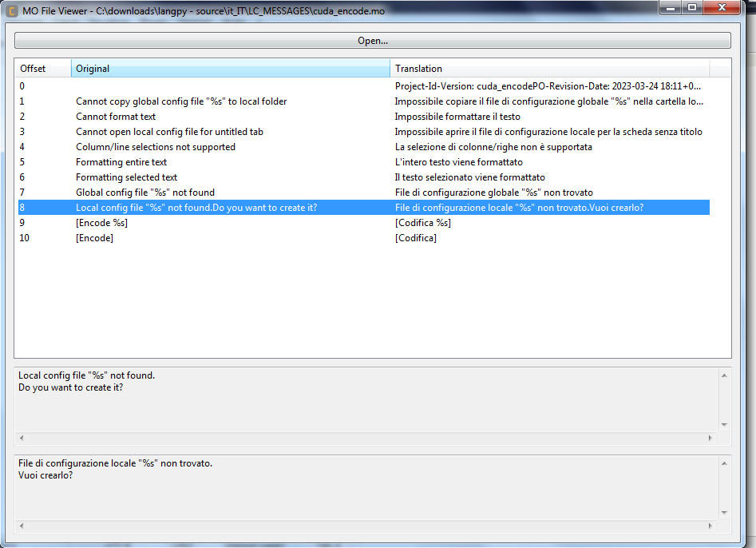Click the down arrow of the original text scrollbar
756x548 pixels.
pyautogui.click(x=725, y=426)
